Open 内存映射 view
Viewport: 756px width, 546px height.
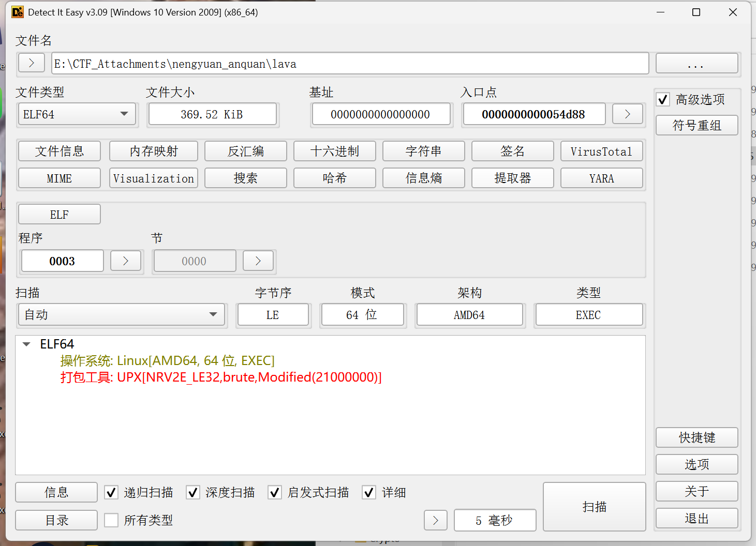(x=154, y=151)
